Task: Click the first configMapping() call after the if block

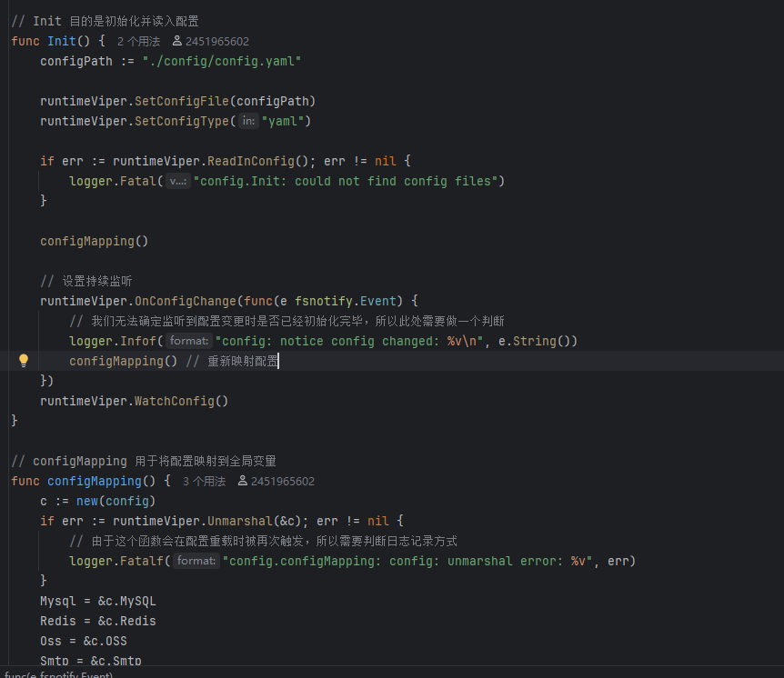Action: [95, 242]
